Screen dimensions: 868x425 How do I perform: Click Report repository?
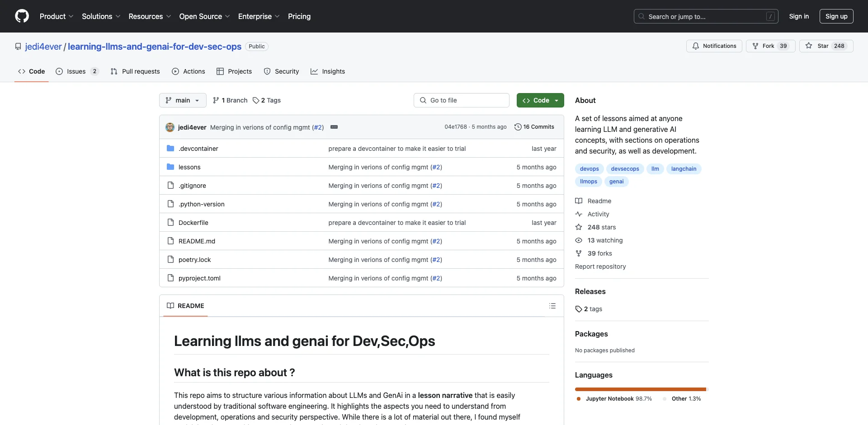tap(600, 266)
